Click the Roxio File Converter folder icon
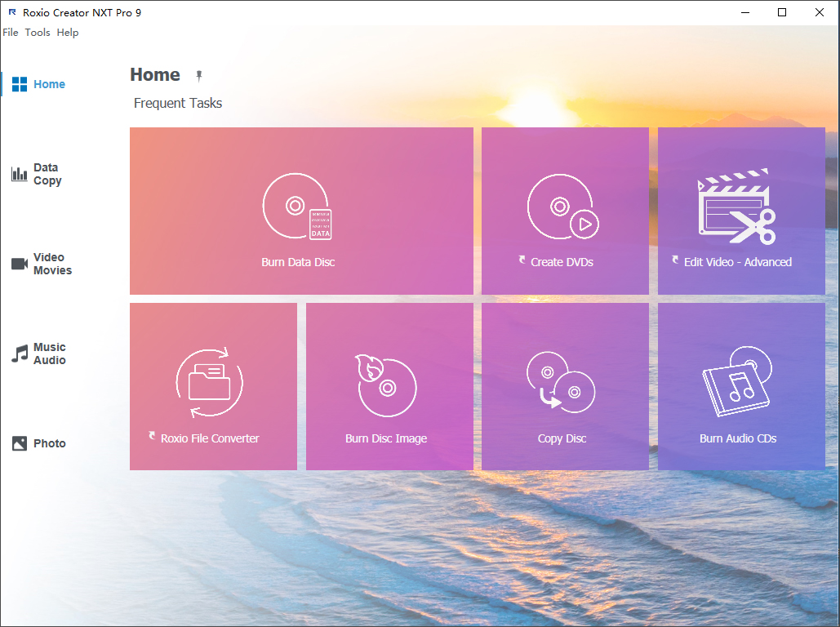 (x=210, y=383)
